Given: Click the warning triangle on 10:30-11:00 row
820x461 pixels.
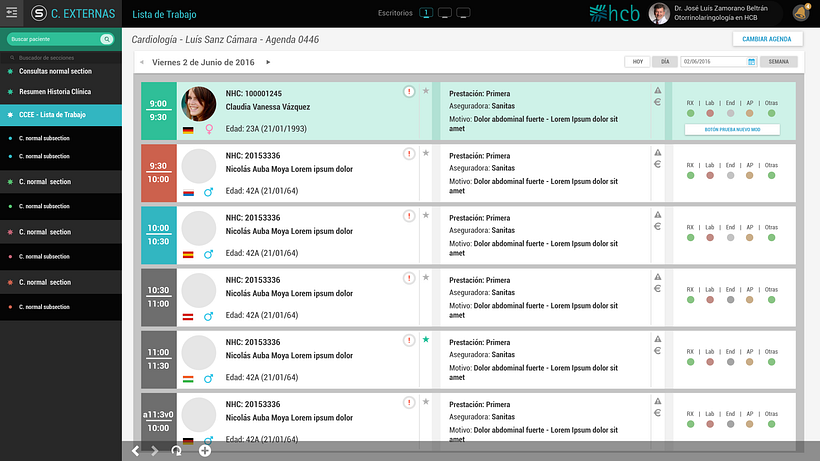Looking at the screenshot, I should pos(658,277).
